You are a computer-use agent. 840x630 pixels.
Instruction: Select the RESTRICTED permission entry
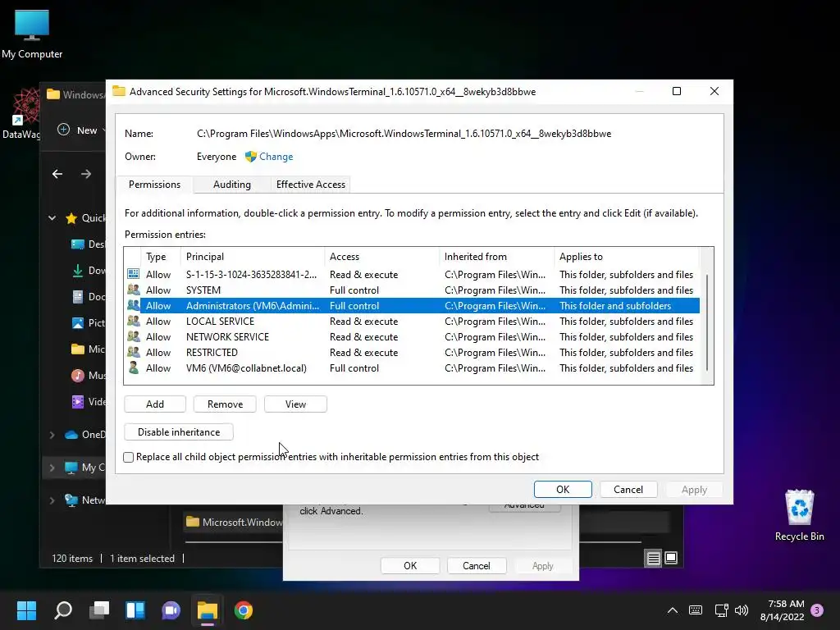[412, 352]
